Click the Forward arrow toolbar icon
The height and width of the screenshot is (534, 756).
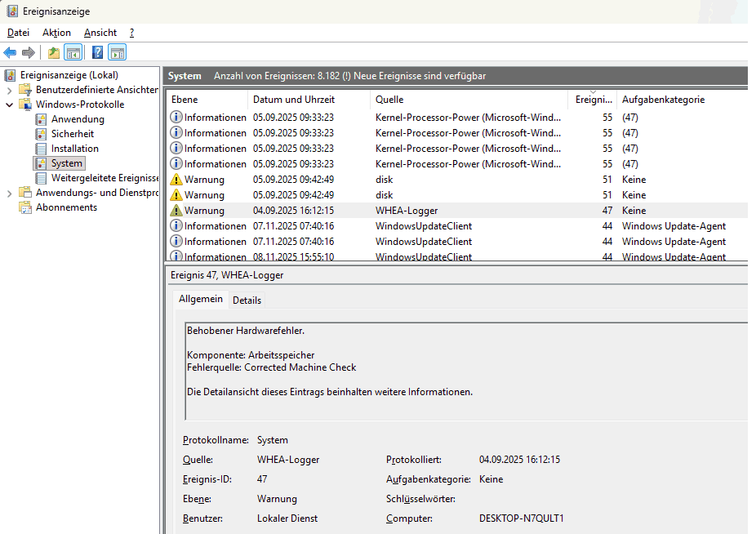tap(29, 52)
